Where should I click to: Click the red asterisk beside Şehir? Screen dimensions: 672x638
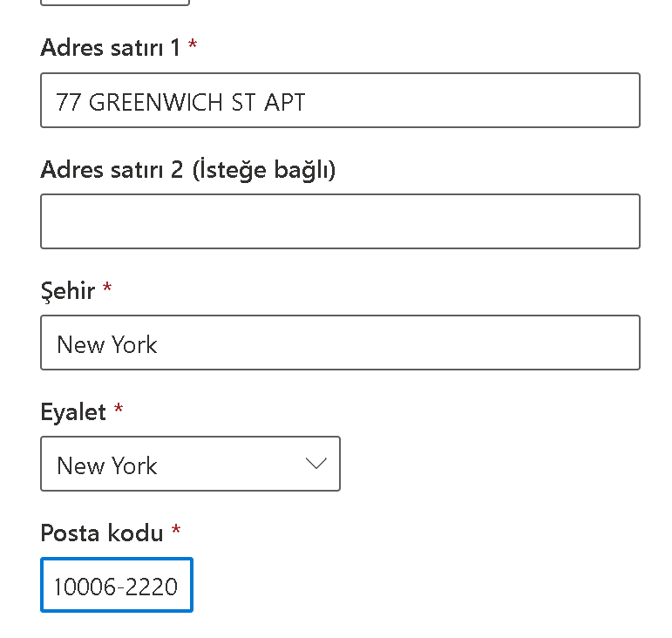(107, 289)
